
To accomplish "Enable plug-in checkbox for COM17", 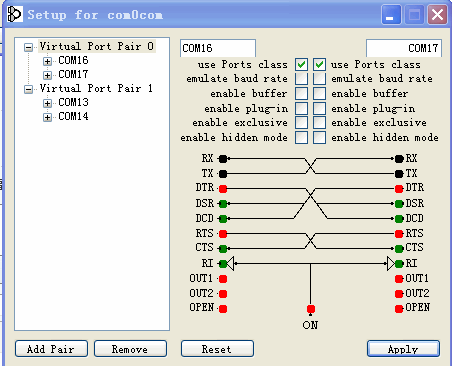I will pos(319,109).
